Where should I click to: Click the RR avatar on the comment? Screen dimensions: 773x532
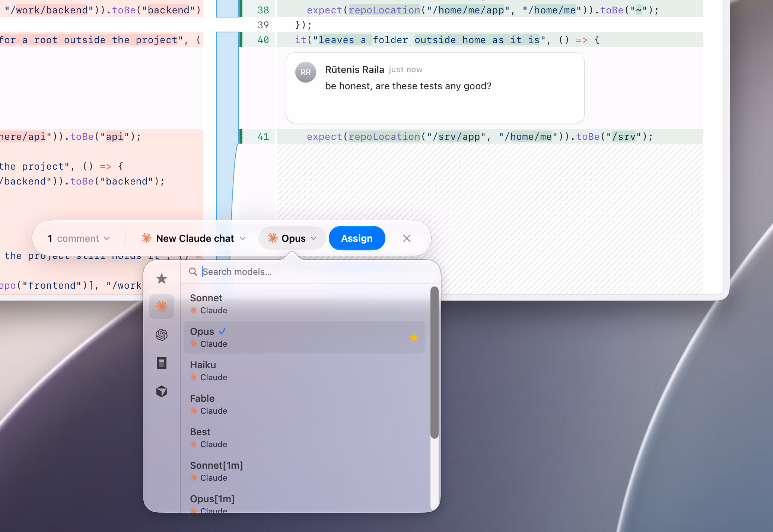click(306, 72)
